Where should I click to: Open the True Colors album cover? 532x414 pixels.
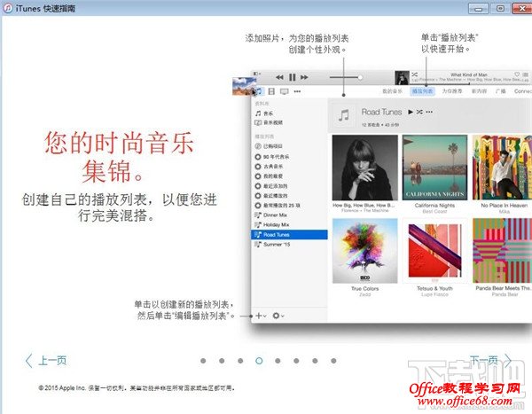pos(365,251)
